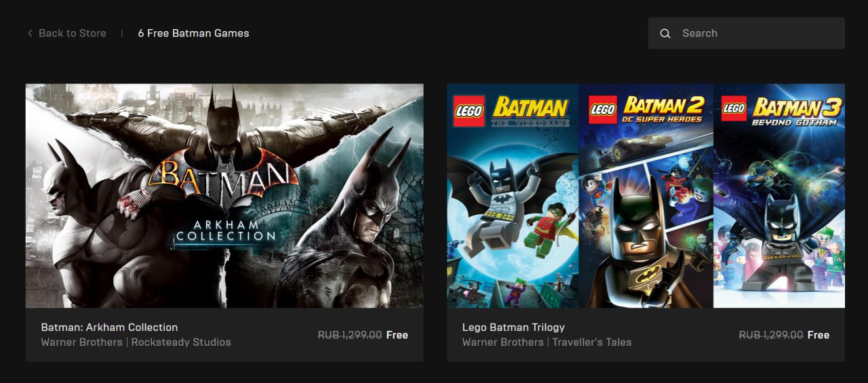The height and width of the screenshot is (383, 868).
Task: Open the Batman Arkham Collection banner image
Action: [x=224, y=196]
